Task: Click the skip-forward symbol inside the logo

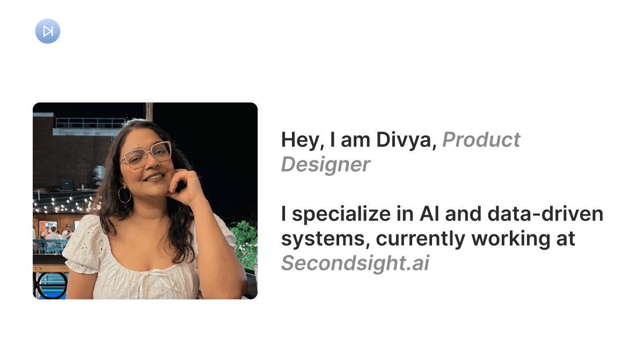Action: (x=47, y=31)
